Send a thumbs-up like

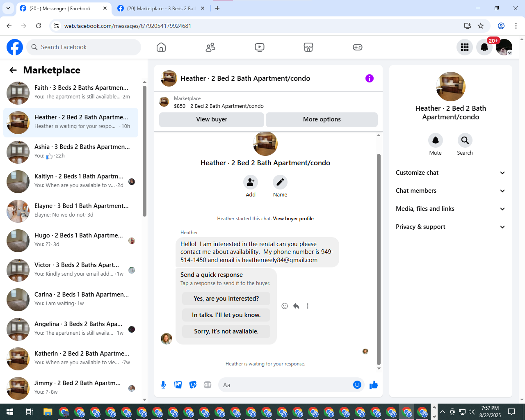click(x=374, y=385)
